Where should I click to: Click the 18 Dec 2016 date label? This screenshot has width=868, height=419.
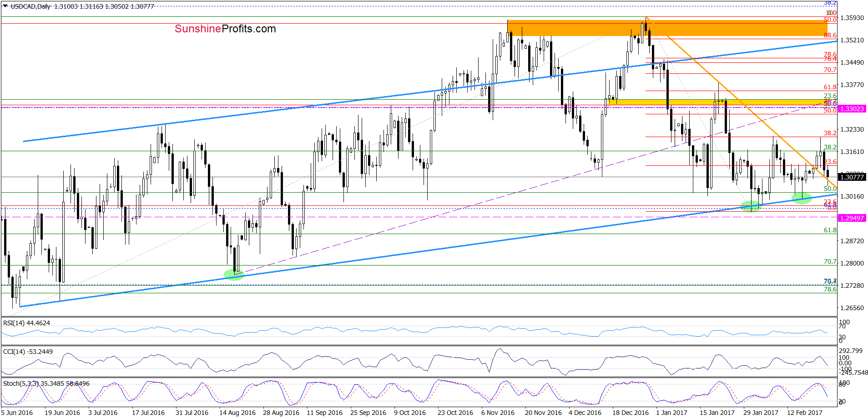(x=631, y=413)
